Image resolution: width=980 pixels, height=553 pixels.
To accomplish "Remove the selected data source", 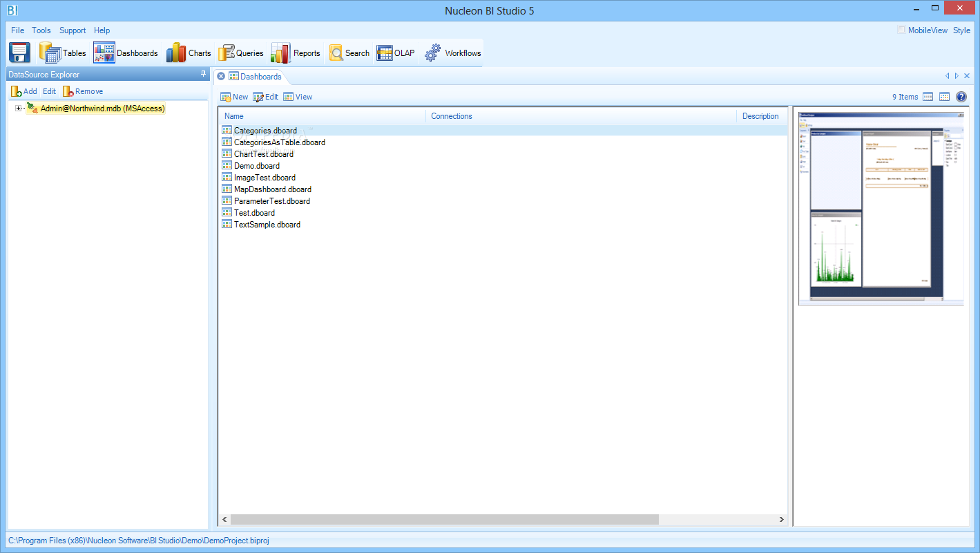I will point(83,91).
